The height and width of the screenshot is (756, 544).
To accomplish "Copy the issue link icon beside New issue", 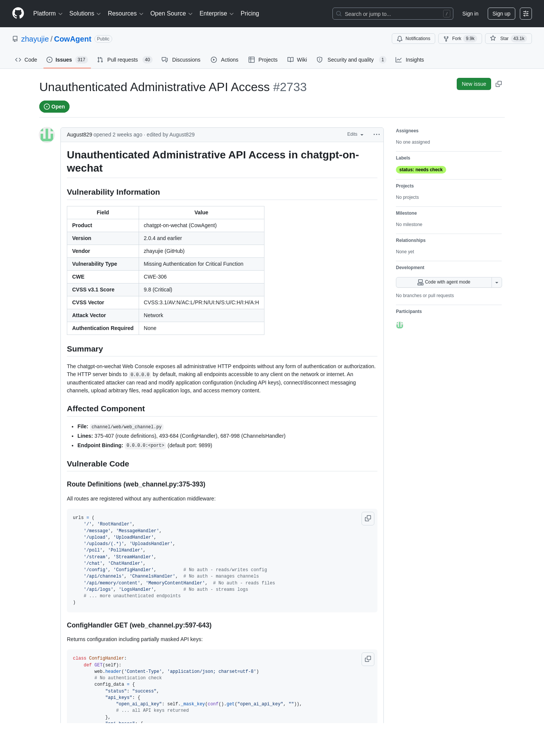I will pos(499,84).
